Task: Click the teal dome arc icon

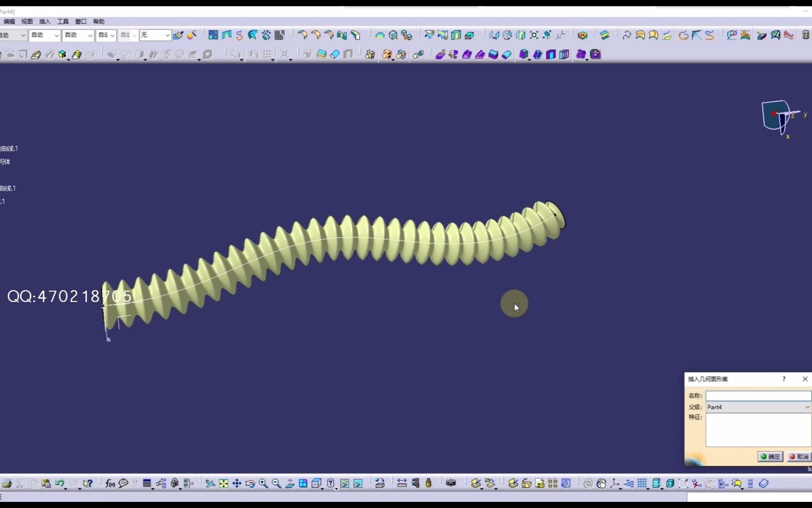Action: click(x=380, y=35)
